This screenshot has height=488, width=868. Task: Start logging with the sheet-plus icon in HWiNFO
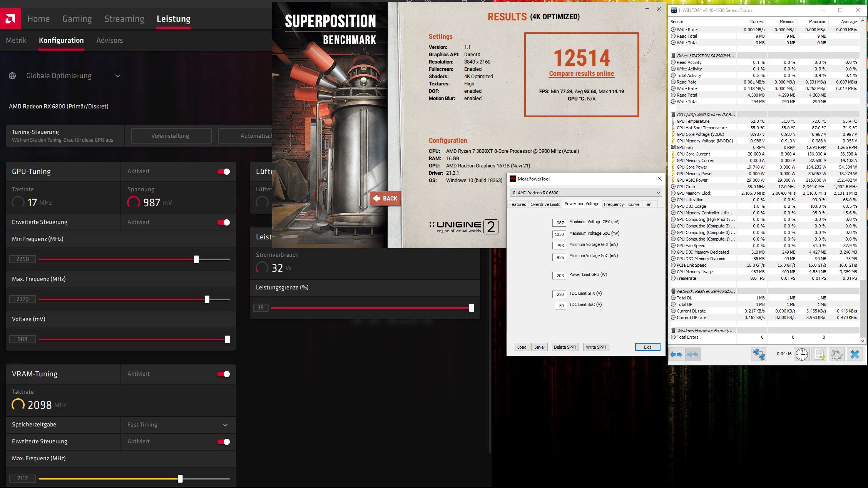coord(819,354)
